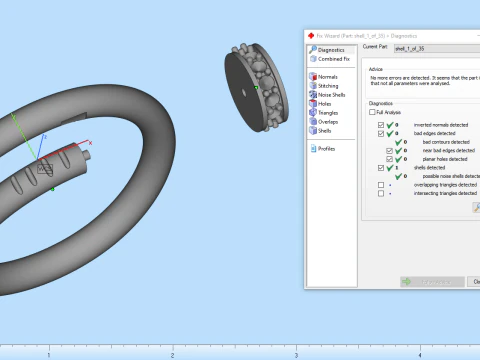Click the Follow Advice button with the green arrow
The width and height of the screenshot is (480, 360).
432,282
